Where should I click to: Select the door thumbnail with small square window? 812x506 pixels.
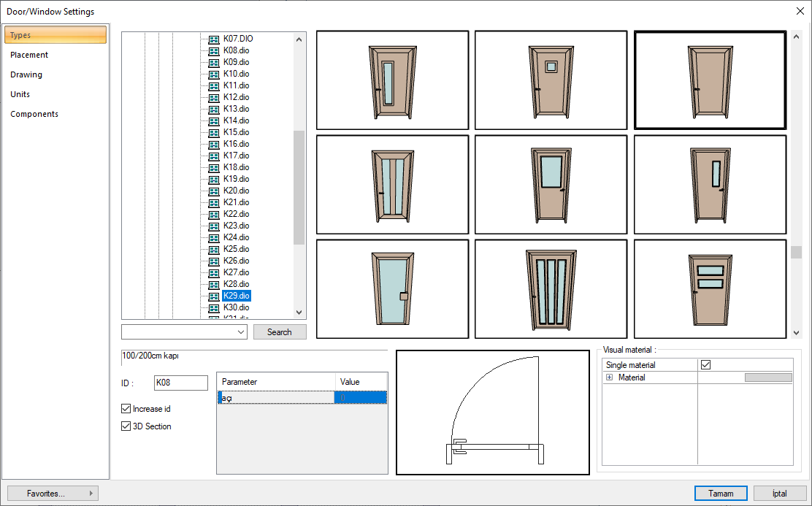551,80
